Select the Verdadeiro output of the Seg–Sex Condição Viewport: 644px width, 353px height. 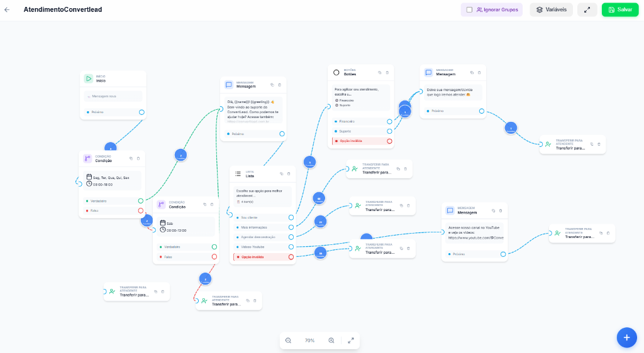(x=141, y=201)
